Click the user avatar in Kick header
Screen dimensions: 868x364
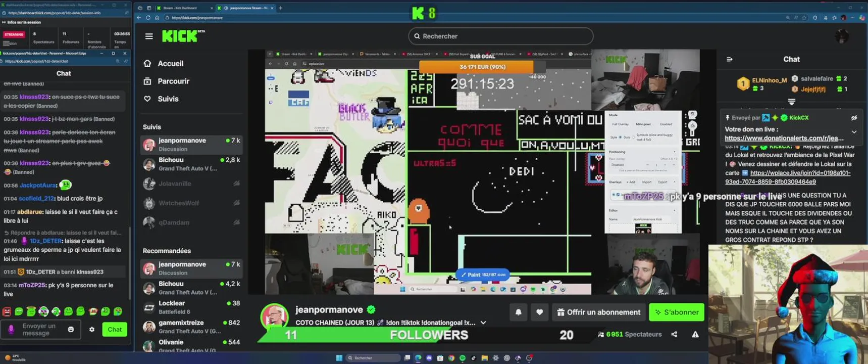tap(842, 36)
